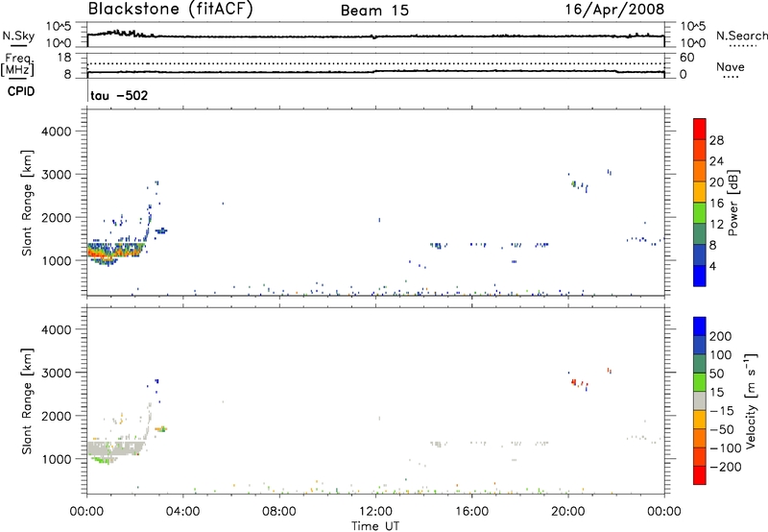Screen dimensions: 768x532
Task: Click the strong backscatter patch in power panel
Action: click(x=115, y=252)
